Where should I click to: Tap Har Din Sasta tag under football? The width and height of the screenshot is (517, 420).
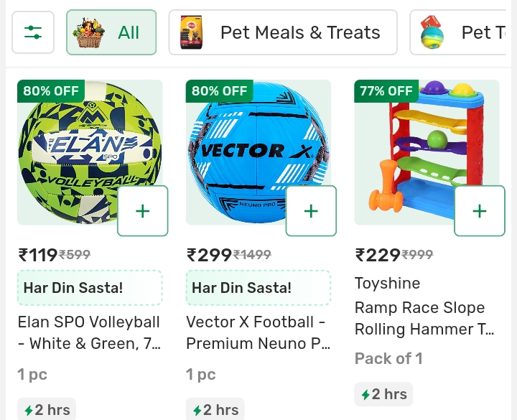(258, 288)
